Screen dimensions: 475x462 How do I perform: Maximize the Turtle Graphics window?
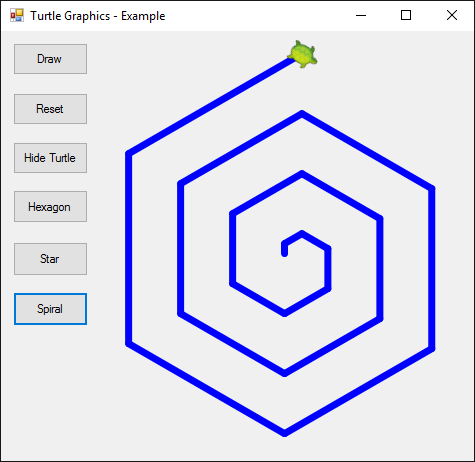coord(406,15)
